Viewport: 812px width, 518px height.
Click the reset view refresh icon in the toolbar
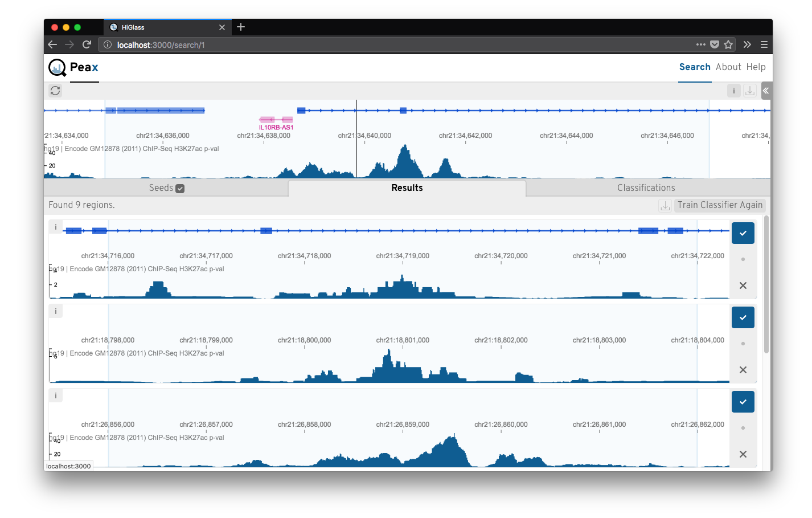pos(55,91)
